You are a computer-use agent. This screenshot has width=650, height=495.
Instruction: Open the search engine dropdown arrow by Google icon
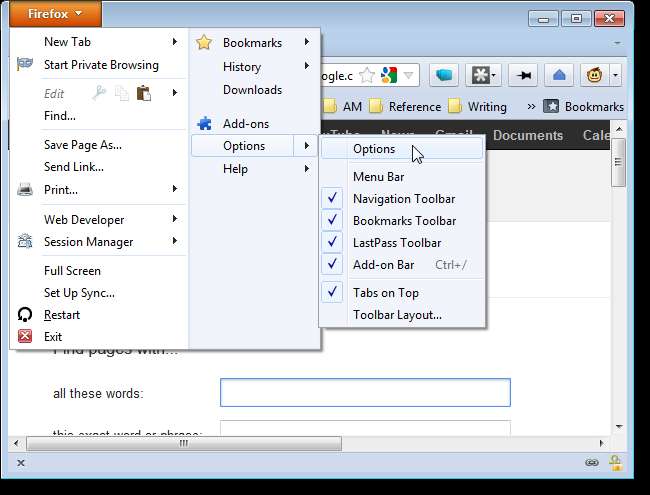click(x=408, y=75)
